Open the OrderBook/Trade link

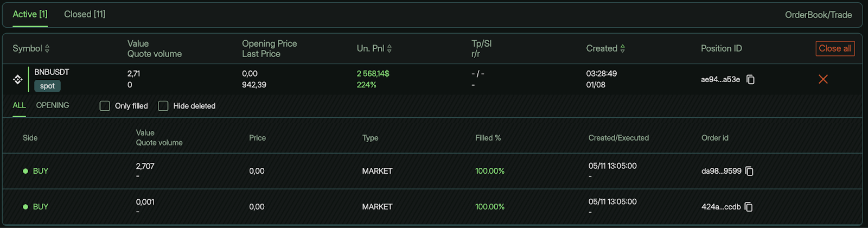coord(818,15)
